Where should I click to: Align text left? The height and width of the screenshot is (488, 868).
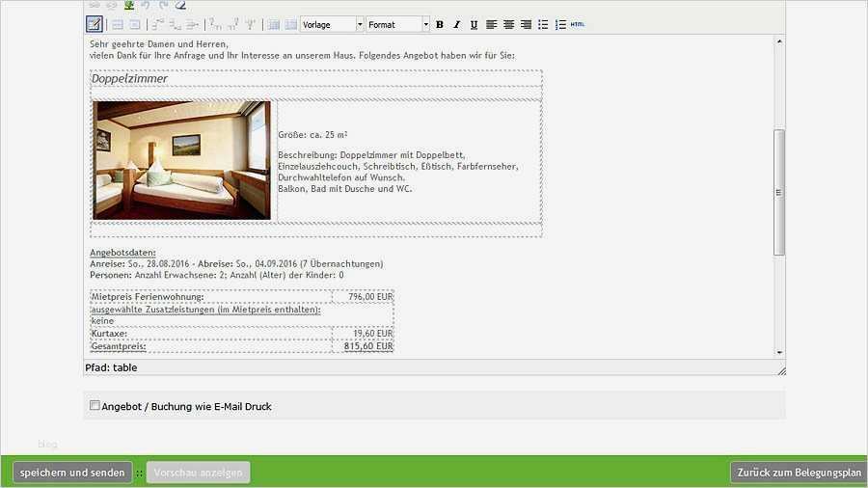tap(491, 25)
